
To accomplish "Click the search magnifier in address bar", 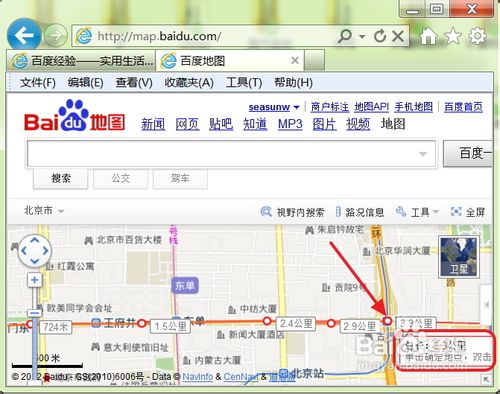I will click(345, 36).
